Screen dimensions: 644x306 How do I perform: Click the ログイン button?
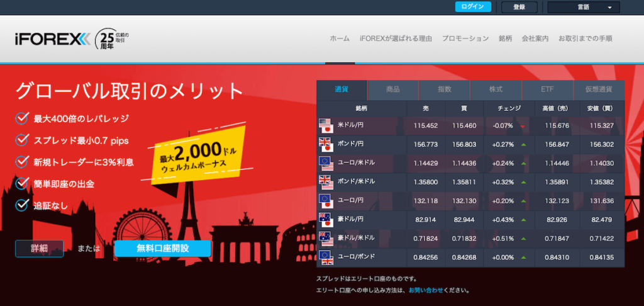tap(473, 7)
